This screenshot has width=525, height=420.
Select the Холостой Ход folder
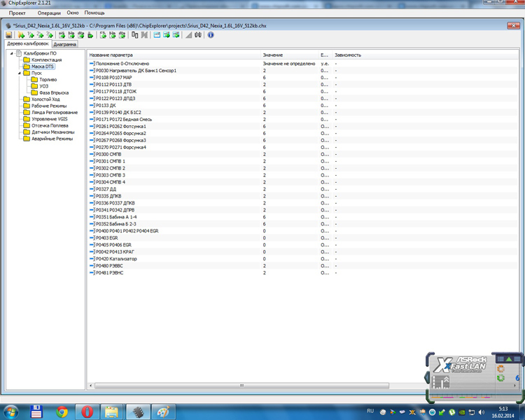[x=45, y=99]
